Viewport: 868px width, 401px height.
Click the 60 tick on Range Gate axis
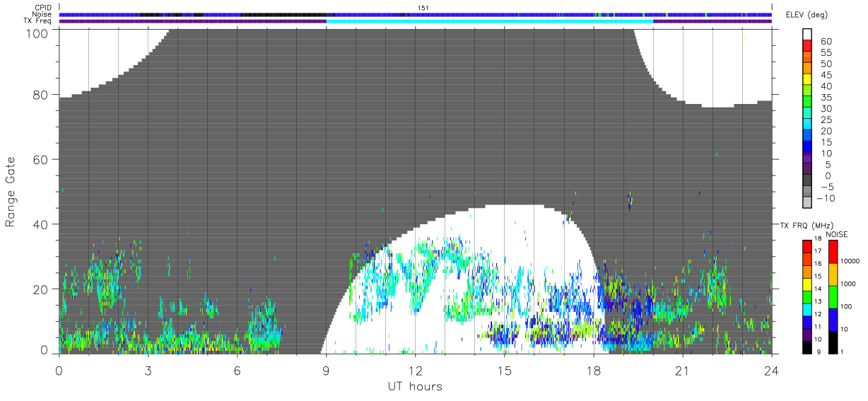pos(41,160)
